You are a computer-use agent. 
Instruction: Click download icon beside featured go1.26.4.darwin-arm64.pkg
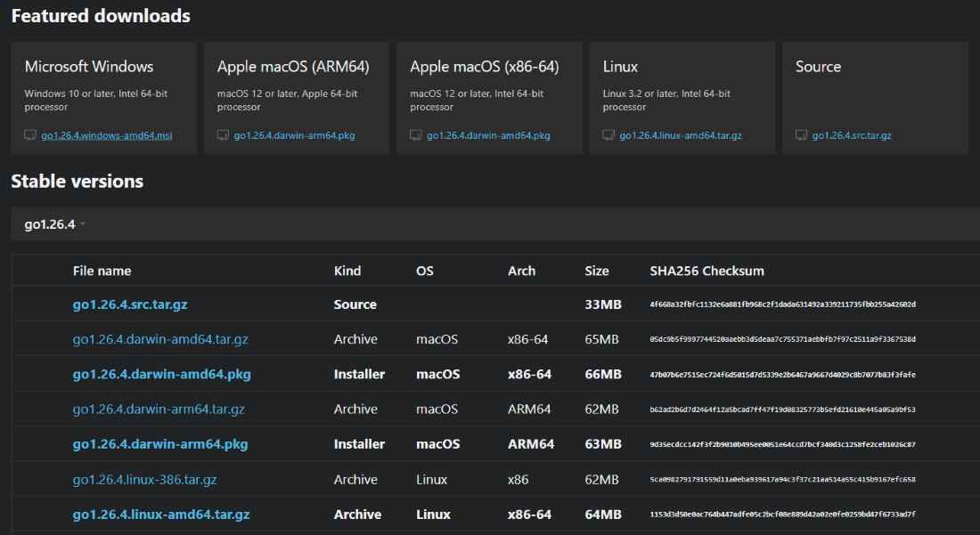click(223, 134)
